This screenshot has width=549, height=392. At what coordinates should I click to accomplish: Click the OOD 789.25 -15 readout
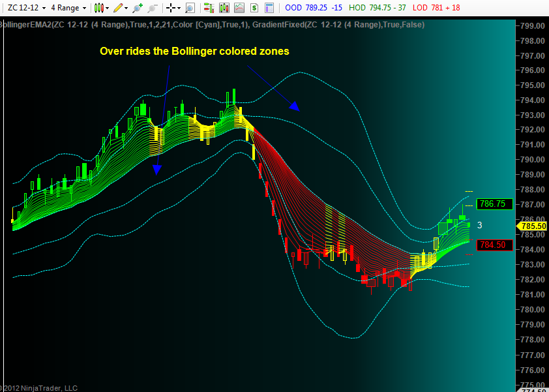click(314, 7)
